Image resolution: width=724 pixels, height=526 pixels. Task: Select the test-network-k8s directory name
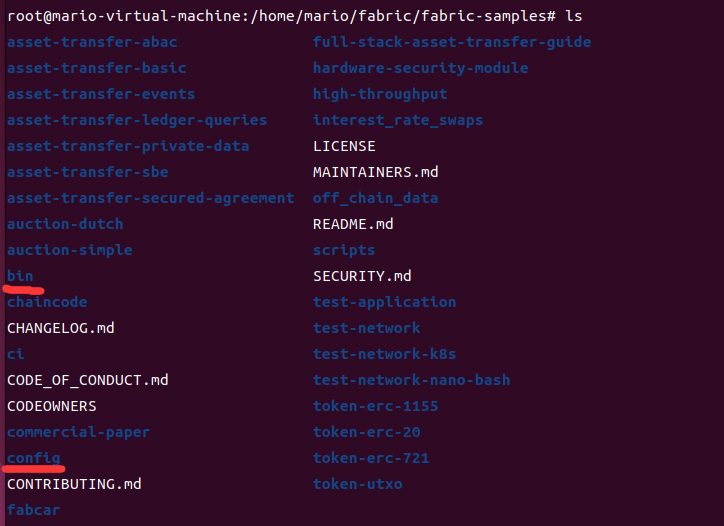pos(384,354)
